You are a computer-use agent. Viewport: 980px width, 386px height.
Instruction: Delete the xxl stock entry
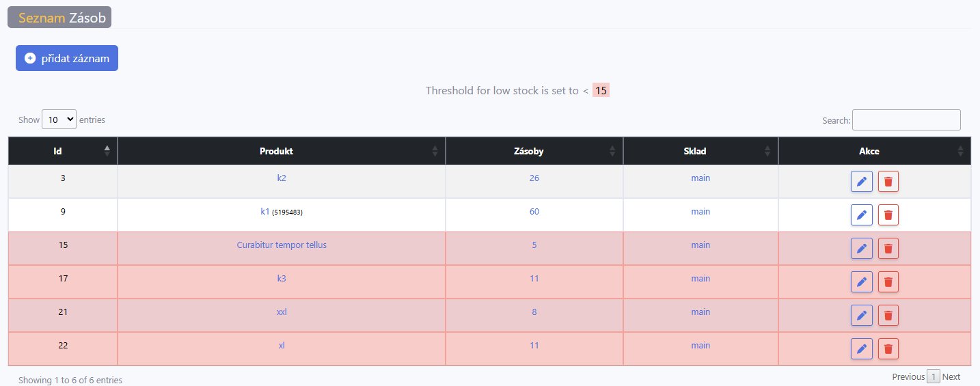tap(888, 316)
